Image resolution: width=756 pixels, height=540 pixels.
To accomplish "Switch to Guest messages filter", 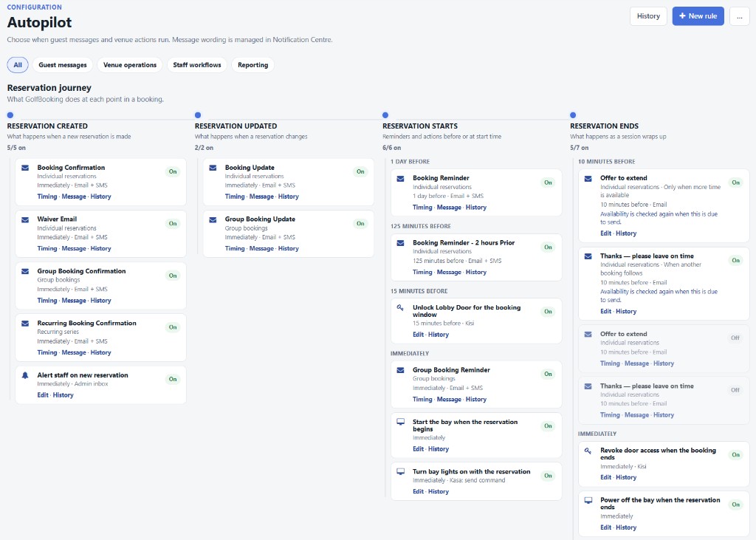I will 63,65.
